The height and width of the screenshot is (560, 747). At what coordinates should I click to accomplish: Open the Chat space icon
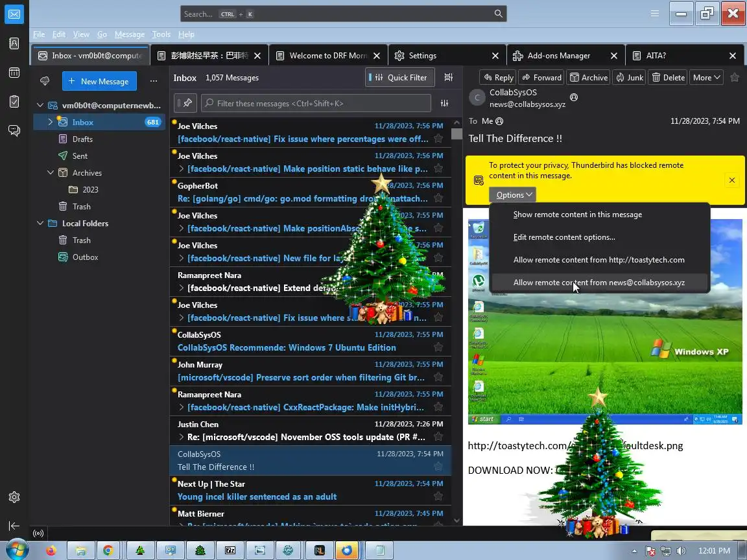(x=14, y=130)
